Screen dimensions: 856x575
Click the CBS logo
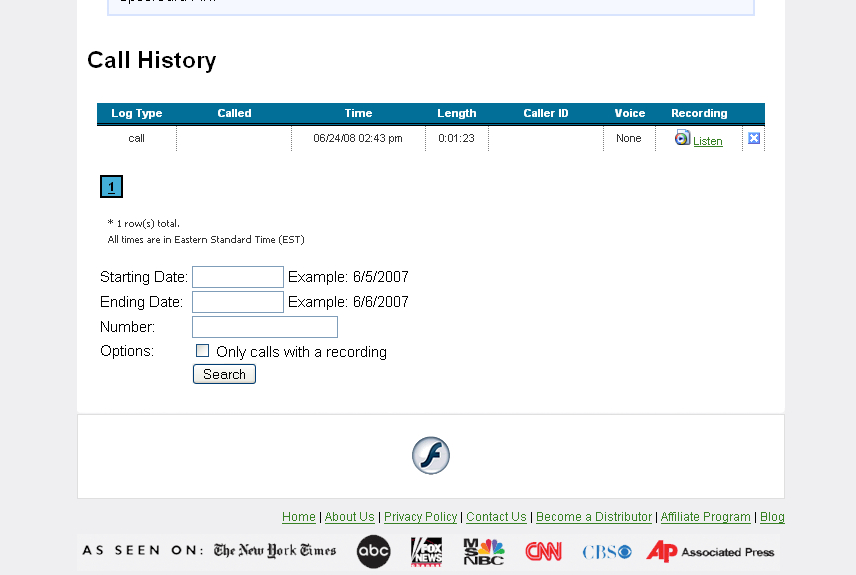pos(606,551)
